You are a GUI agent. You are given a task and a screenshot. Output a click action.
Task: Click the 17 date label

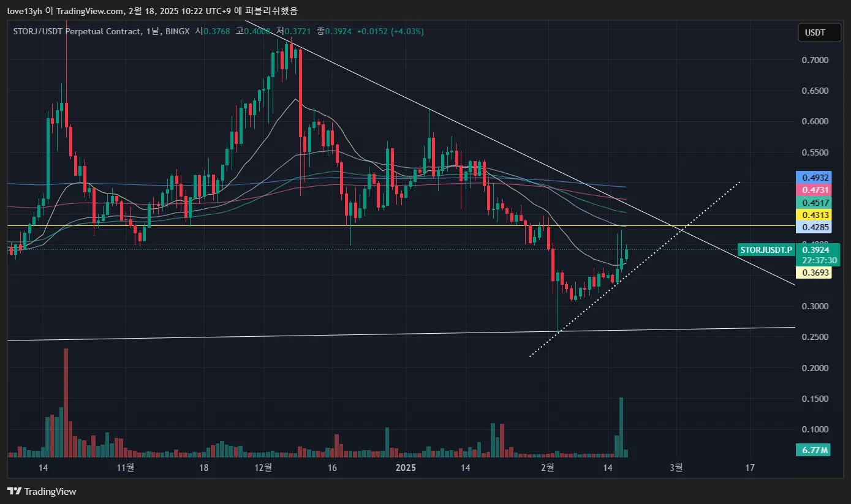tap(750, 468)
